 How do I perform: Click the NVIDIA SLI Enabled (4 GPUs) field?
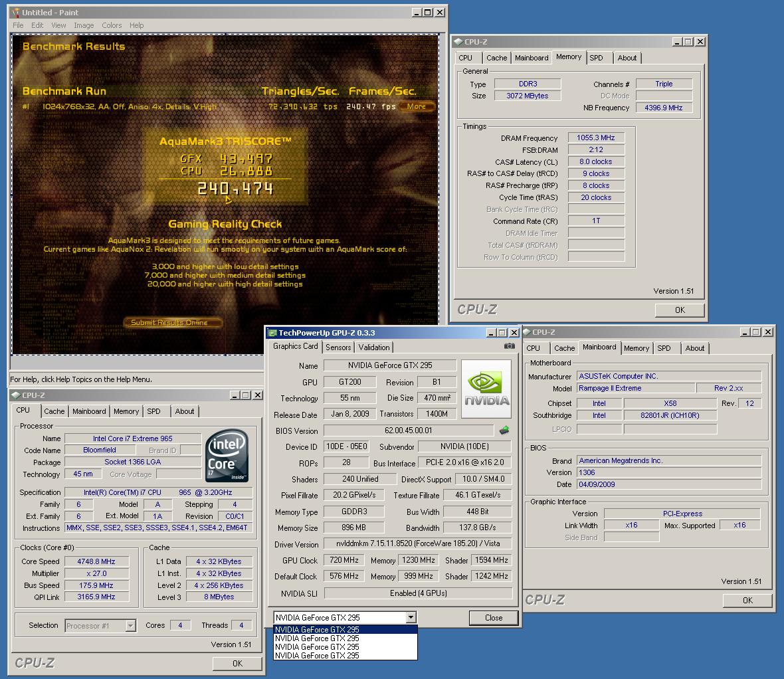tap(419, 593)
